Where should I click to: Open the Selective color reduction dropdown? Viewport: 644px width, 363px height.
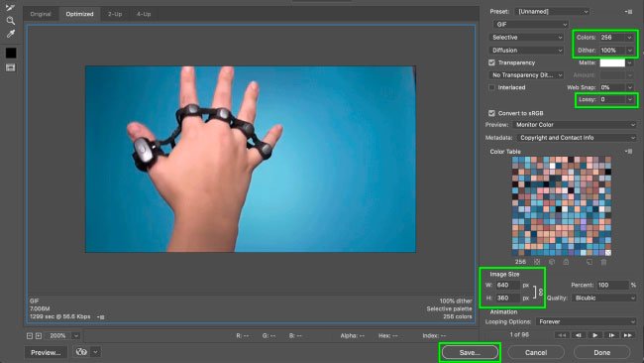click(526, 38)
